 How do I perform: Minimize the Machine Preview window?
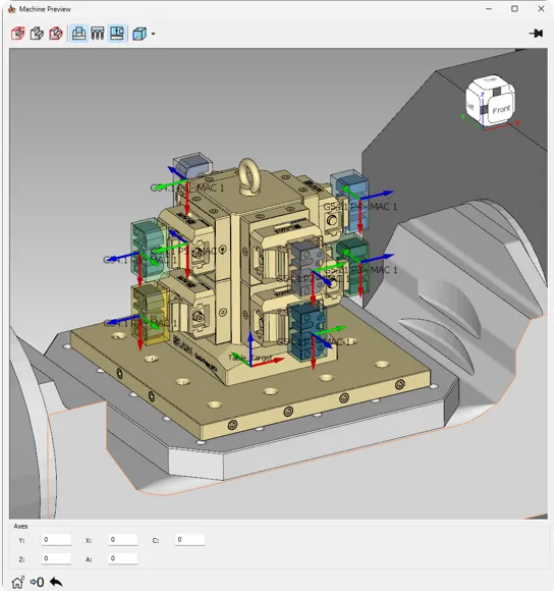coord(489,9)
